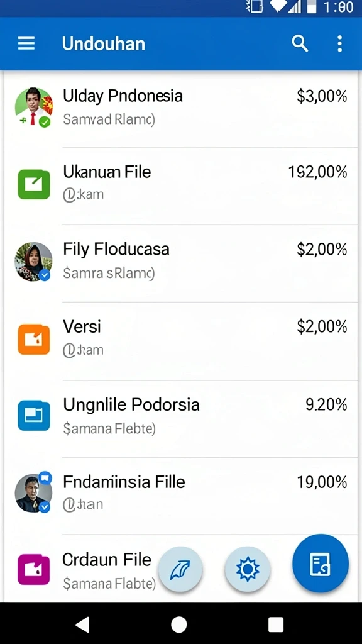362x644 pixels.
Task: Tap the green Ukanuan File icon
Action: tap(34, 184)
